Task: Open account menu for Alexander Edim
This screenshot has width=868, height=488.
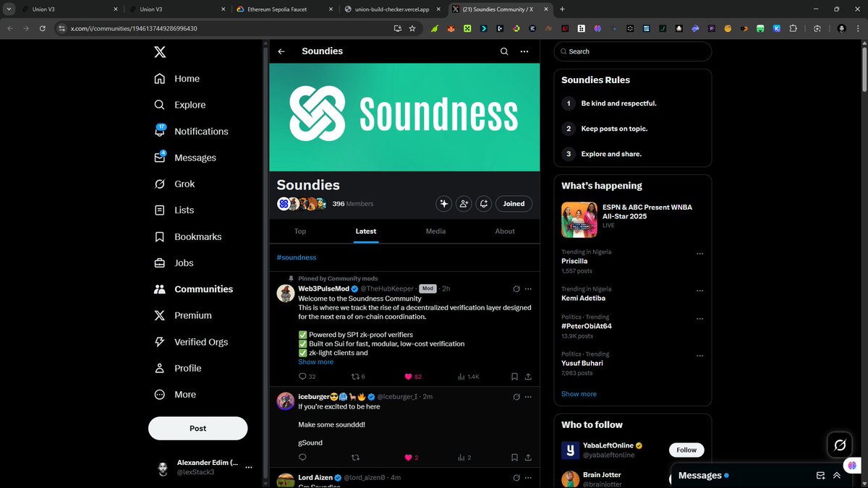Action: [x=204, y=467]
